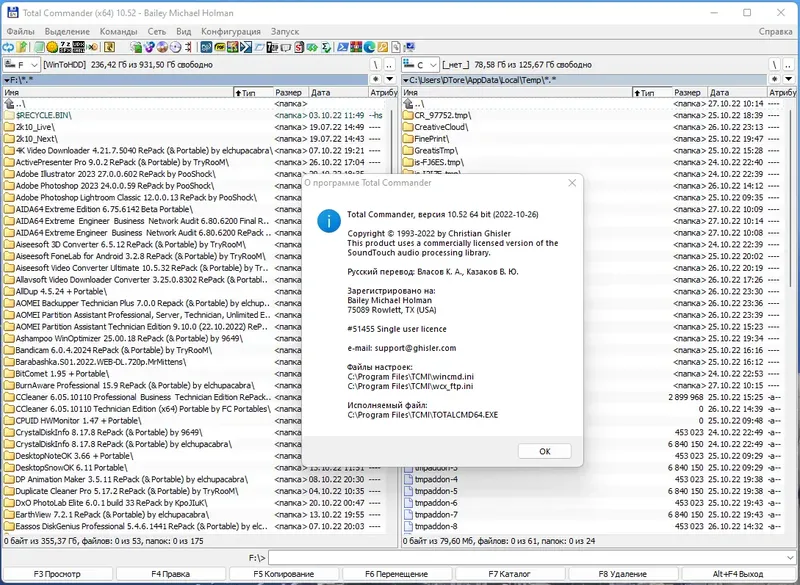This screenshot has height=585, width=800.
Task: Open the Конфигурация menu
Action: [231, 31]
